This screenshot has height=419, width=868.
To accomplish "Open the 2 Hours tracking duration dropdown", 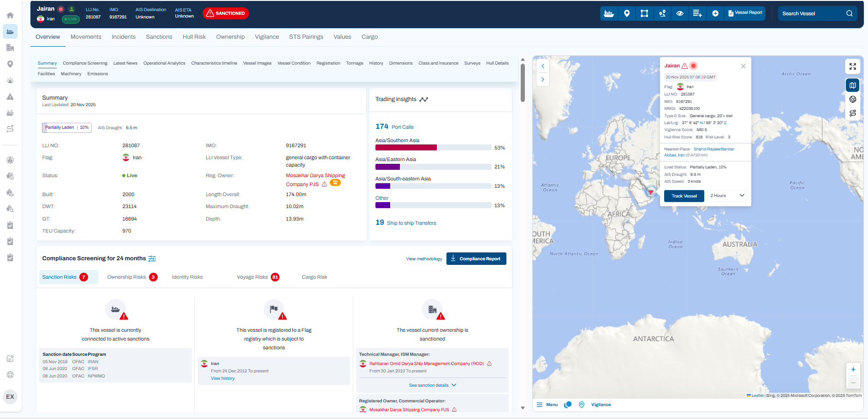I will 727,196.
